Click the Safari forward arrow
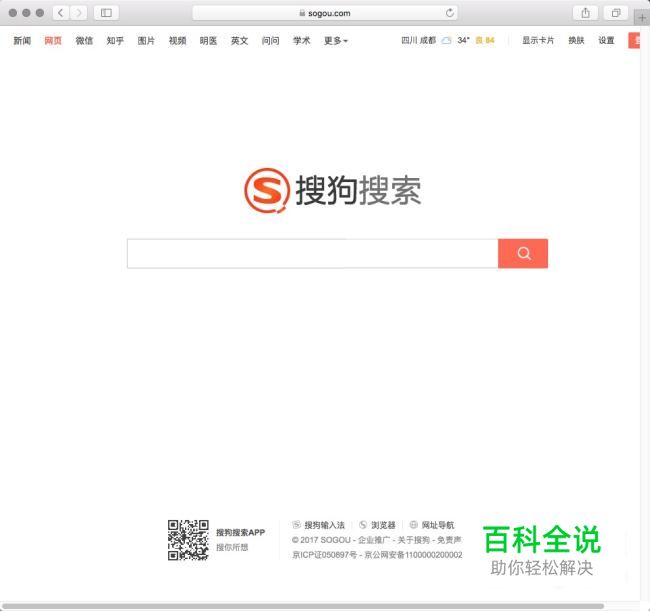Image resolution: width=650 pixels, height=611 pixels. 79,13
